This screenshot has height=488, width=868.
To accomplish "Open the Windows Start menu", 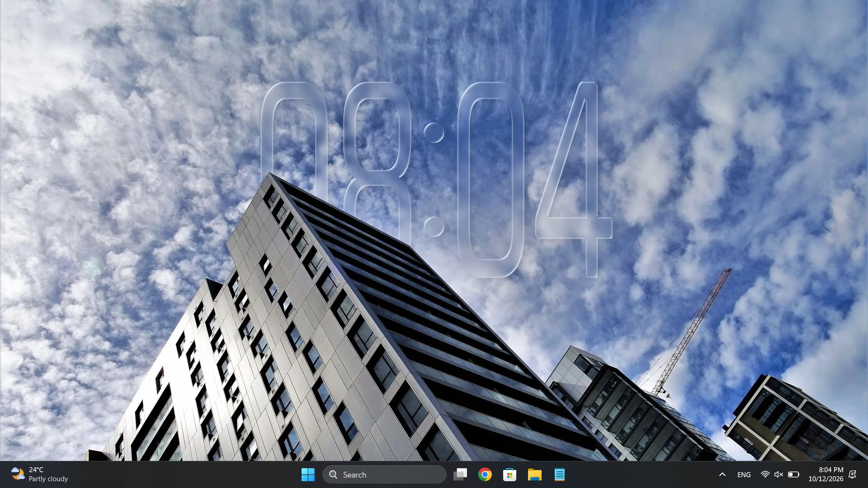I will pos(308,474).
